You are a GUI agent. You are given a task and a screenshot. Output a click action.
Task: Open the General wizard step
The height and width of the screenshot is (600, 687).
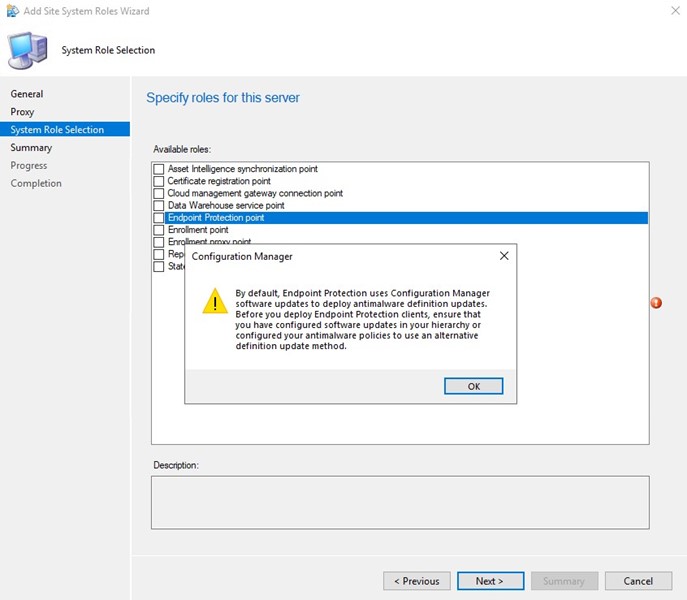pyautogui.click(x=27, y=94)
